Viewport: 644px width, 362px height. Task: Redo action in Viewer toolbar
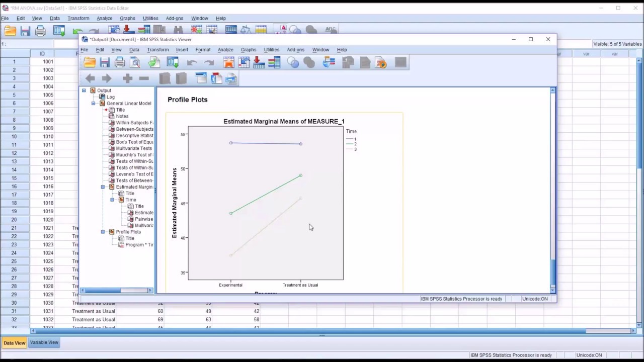pos(209,63)
